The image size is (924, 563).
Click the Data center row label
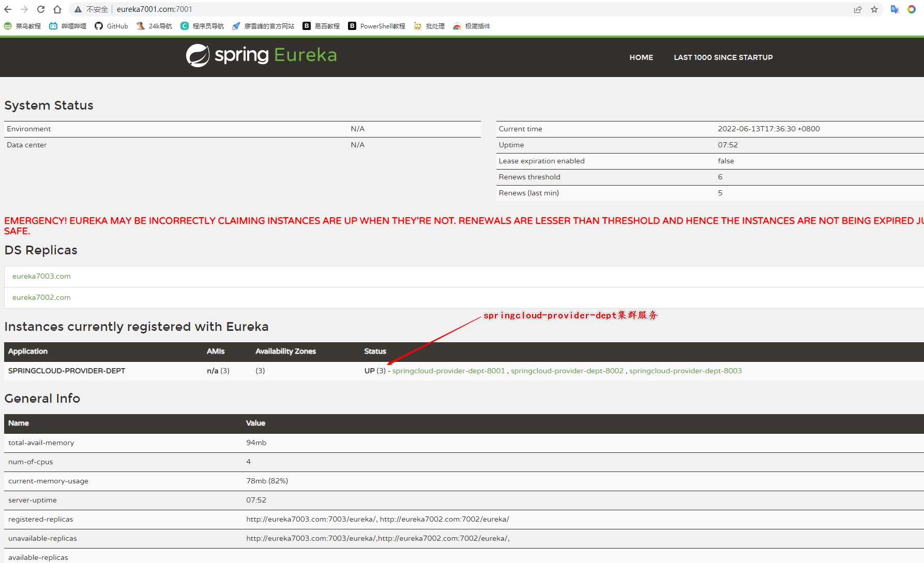[x=26, y=145]
